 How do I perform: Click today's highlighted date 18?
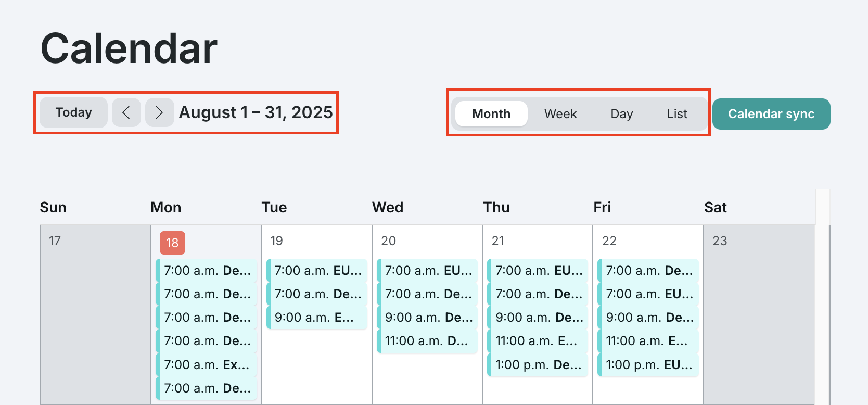172,243
